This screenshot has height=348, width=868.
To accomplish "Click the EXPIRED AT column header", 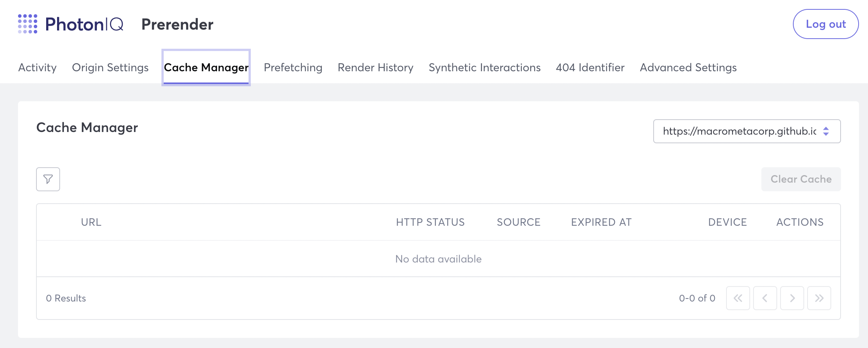I will pos(601,222).
